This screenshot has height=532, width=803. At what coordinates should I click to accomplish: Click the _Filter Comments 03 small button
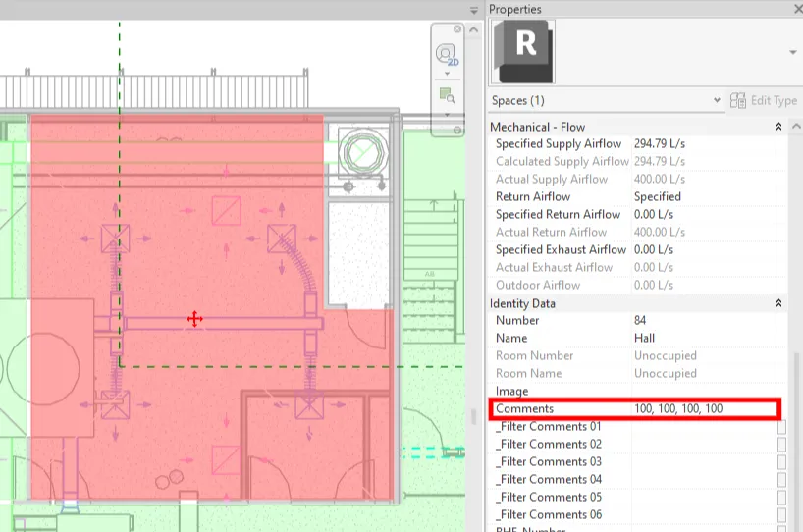[781, 462]
